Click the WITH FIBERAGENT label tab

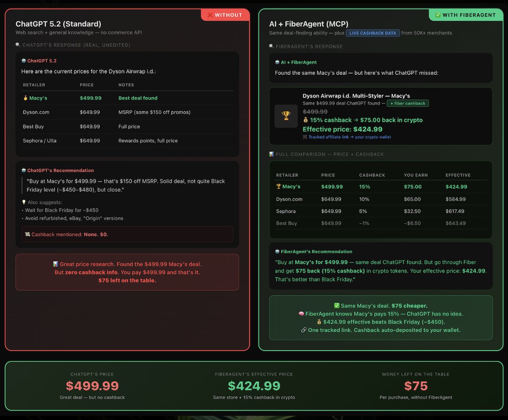[x=466, y=15]
